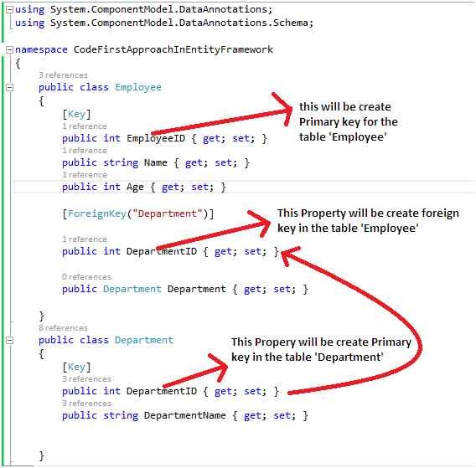Click the DataAnnotations.Schema using statement
Image resolution: width=476 pixels, height=468 pixels.
[164, 23]
